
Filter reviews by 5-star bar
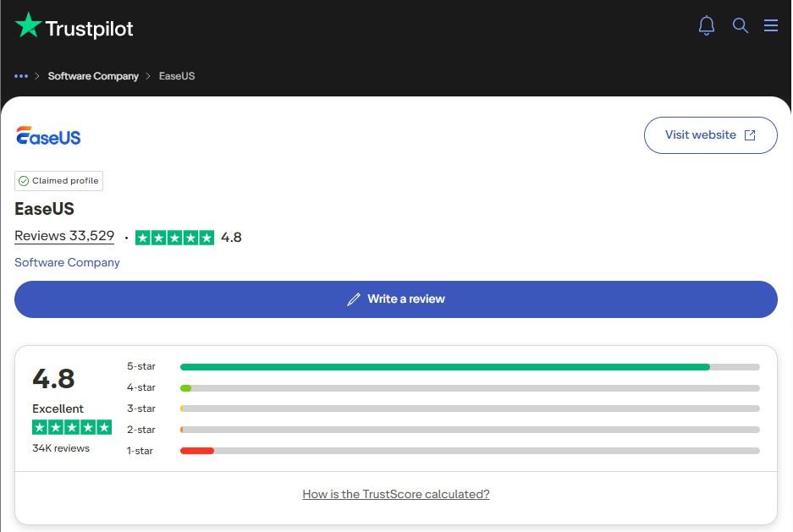click(x=470, y=367)
